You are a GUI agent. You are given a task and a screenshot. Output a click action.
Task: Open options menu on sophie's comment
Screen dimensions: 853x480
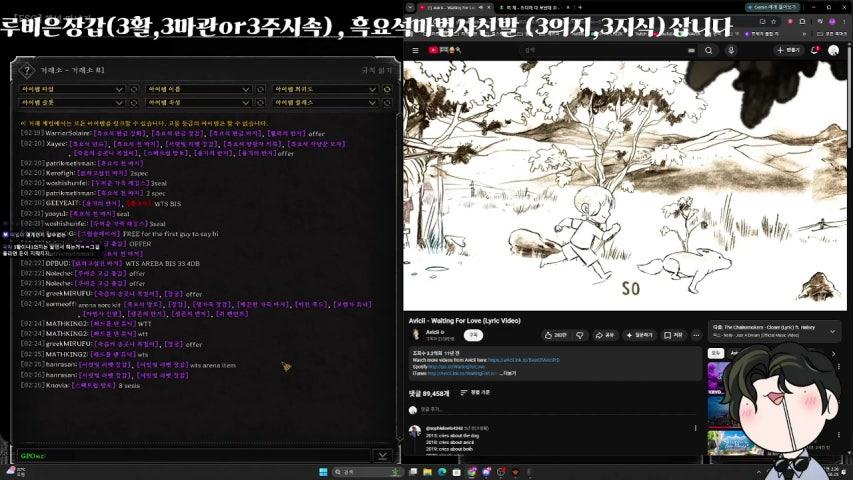click(x=695, y=428)
